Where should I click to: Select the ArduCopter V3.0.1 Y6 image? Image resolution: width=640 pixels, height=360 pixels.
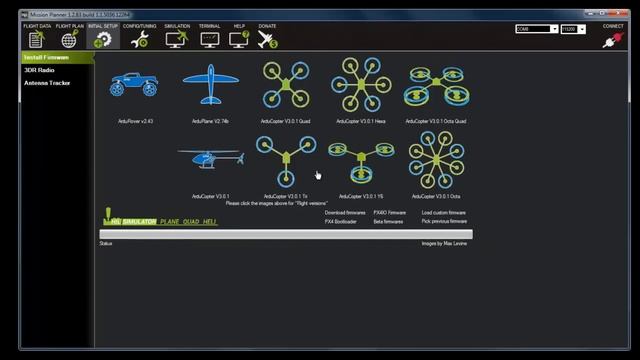(x=361, y=162)
